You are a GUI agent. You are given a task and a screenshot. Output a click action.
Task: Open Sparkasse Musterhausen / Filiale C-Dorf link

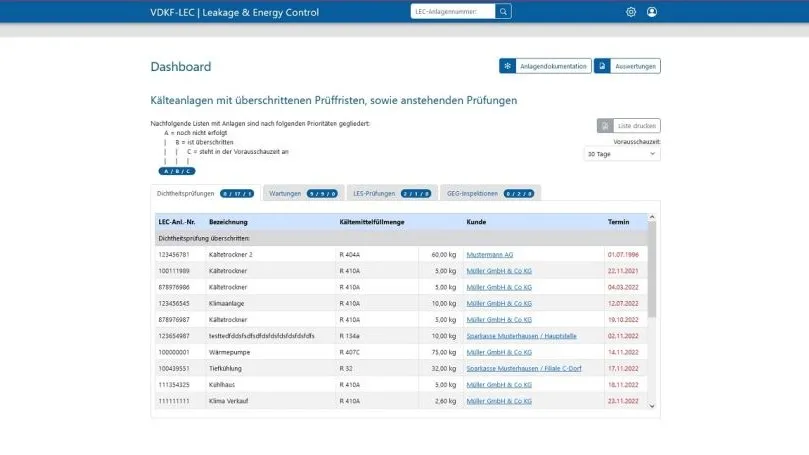pos(524,368)
